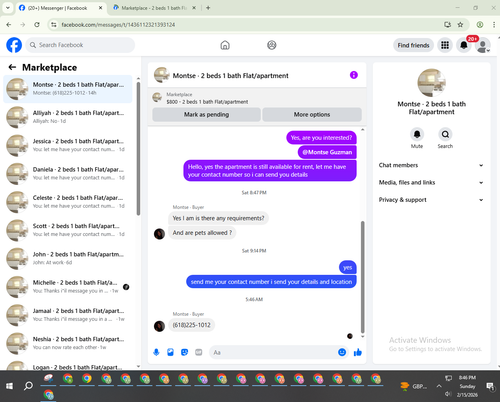Click the @Montse Guzman mention

tap(327, 152)
